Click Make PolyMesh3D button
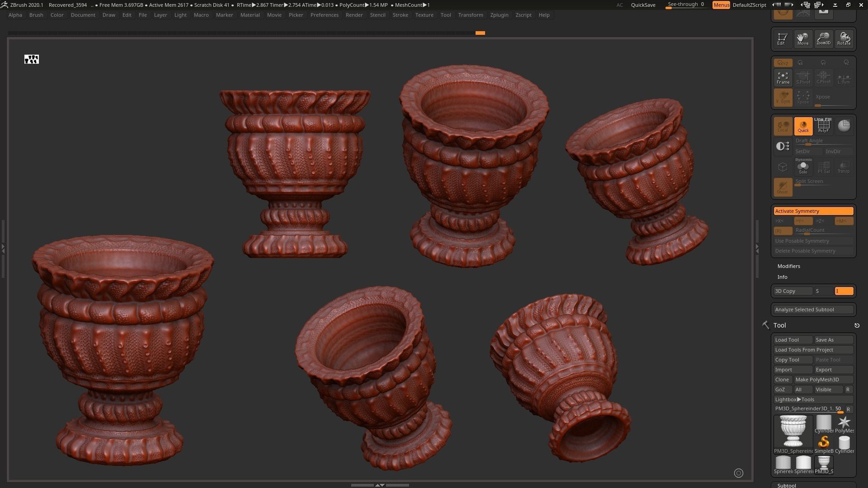The image size is (868, 488). [x=824, y=380]
